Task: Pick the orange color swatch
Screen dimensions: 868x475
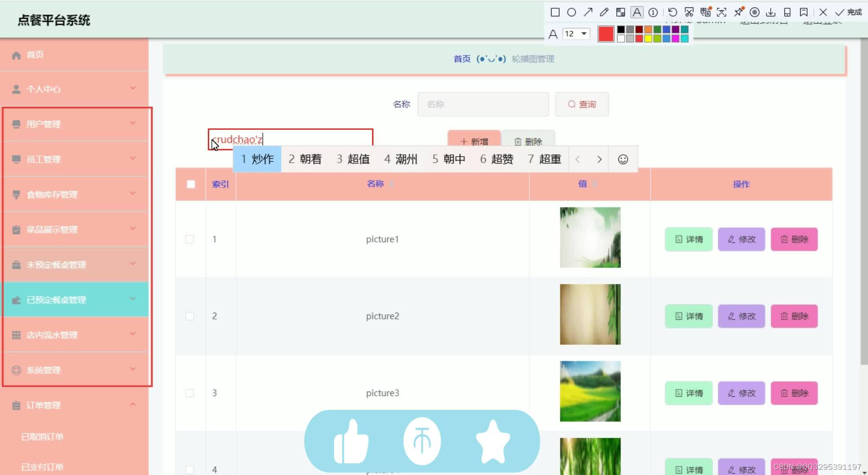Action: click(648, 29)
